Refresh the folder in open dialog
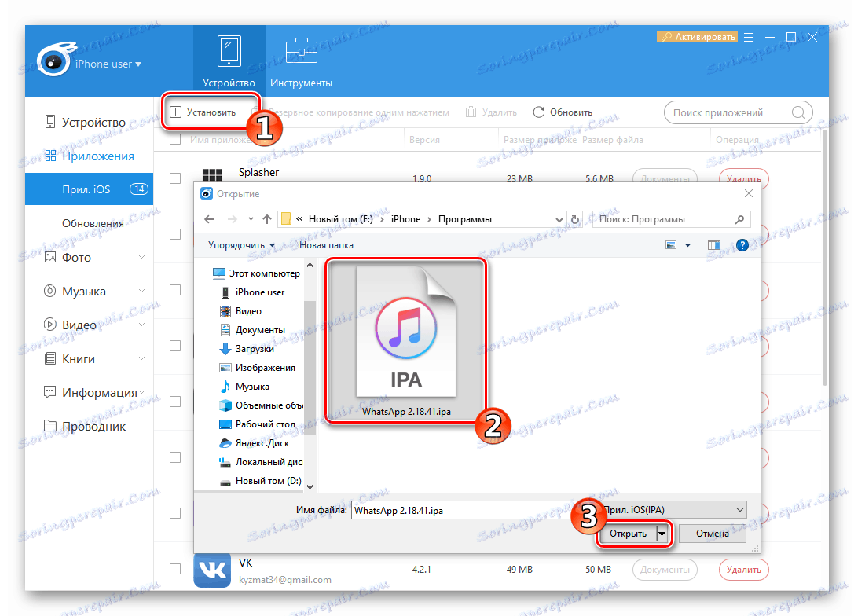 tap(574, 219)
